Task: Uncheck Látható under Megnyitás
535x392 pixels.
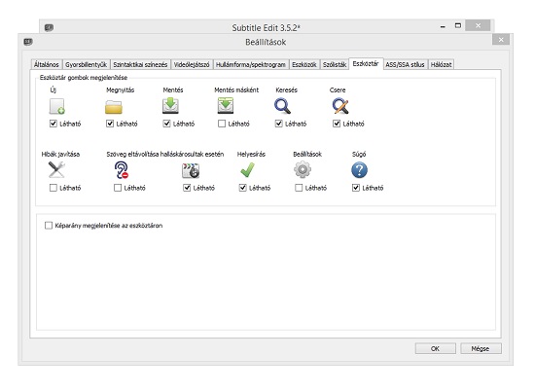Action: pos(110,124)
